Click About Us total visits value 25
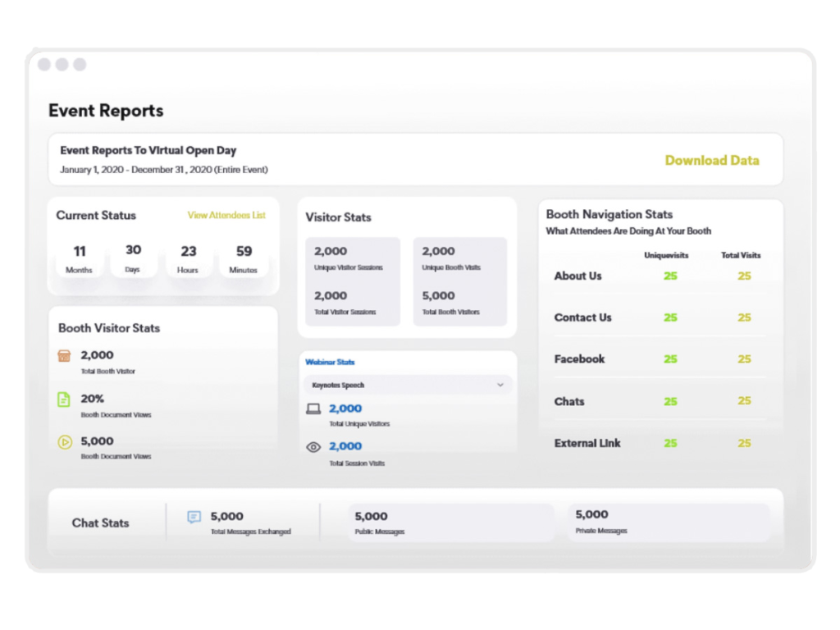 point(744,276)
